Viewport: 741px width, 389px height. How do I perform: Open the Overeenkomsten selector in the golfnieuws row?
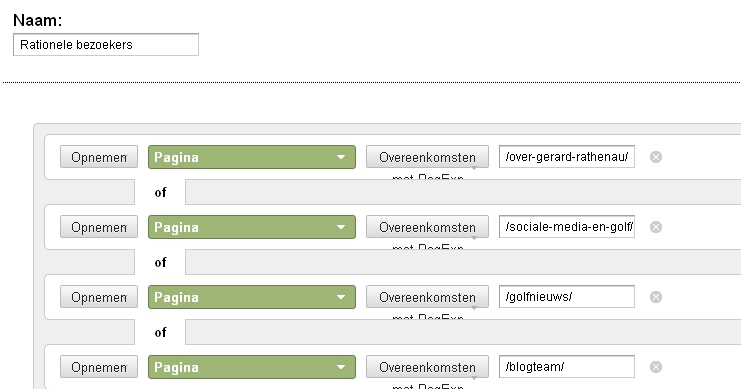pyautogui.click(x=427, y=297)
